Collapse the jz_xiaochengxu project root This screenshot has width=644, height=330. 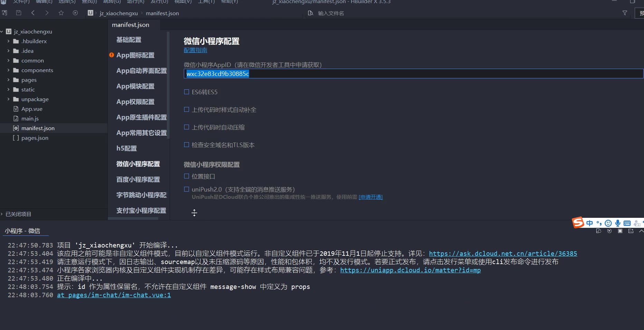click(2, 31)
